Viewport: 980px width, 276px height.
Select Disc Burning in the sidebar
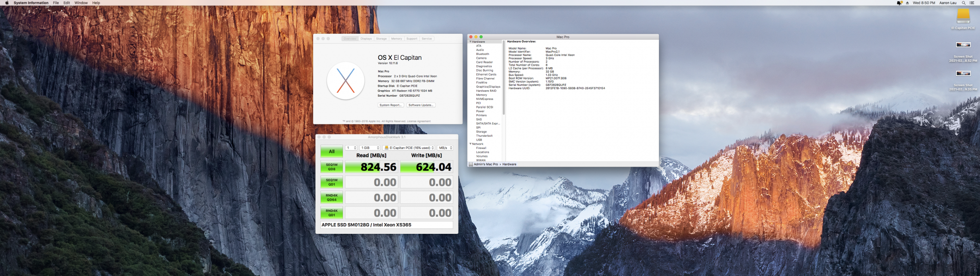point(485,70)
